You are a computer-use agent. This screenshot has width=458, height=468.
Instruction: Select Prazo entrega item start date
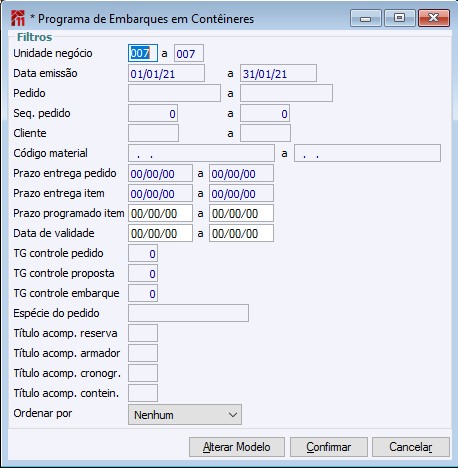(x=160, y=193)
